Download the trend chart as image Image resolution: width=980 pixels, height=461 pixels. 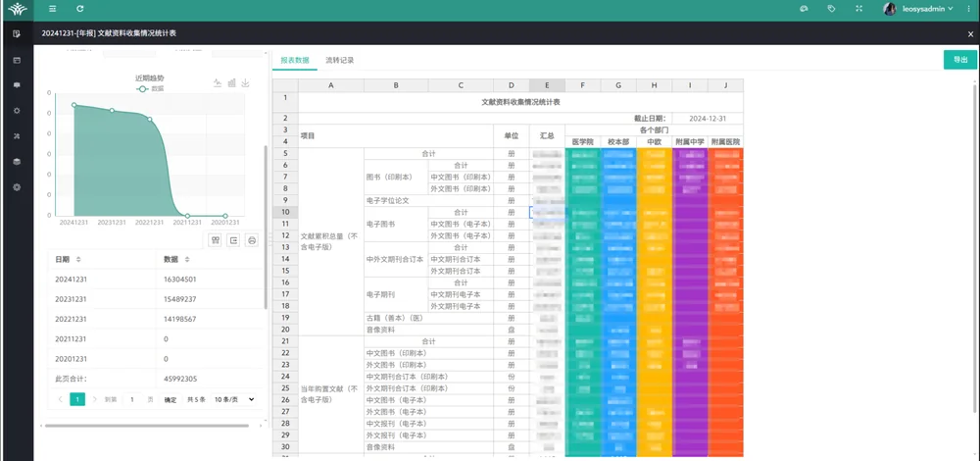(246, 82)
